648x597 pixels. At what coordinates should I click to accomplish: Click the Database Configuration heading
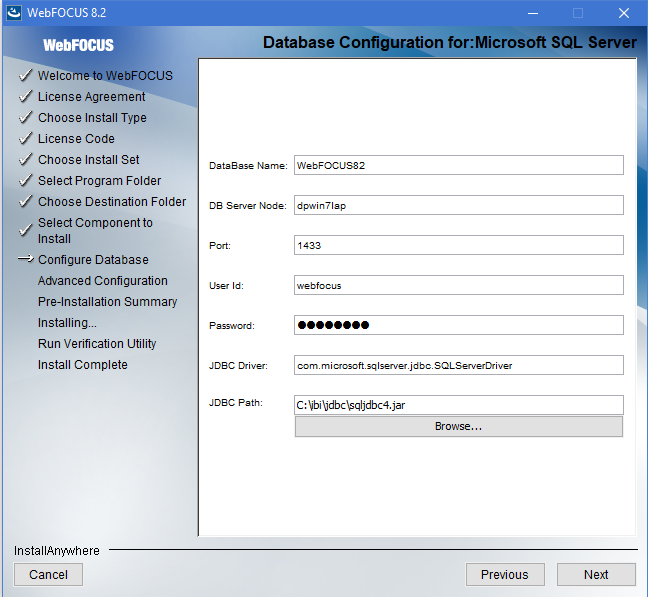450,43
